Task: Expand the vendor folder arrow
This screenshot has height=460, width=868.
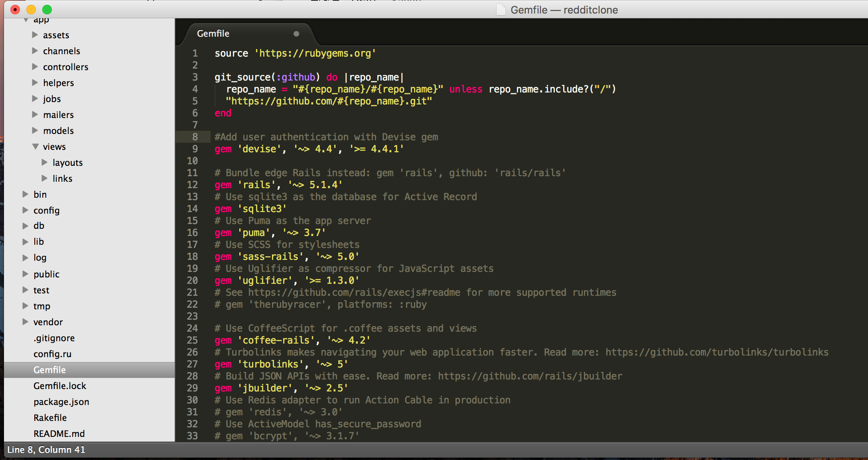Action: (25, 322)
